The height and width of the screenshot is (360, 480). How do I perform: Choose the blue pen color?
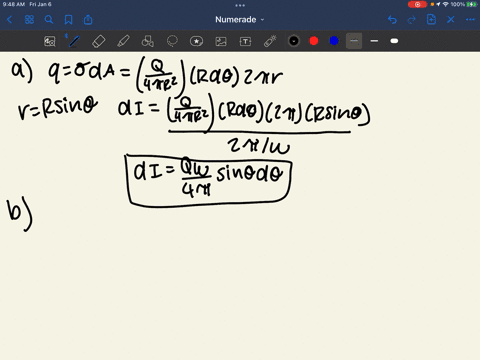coord(334,41)
